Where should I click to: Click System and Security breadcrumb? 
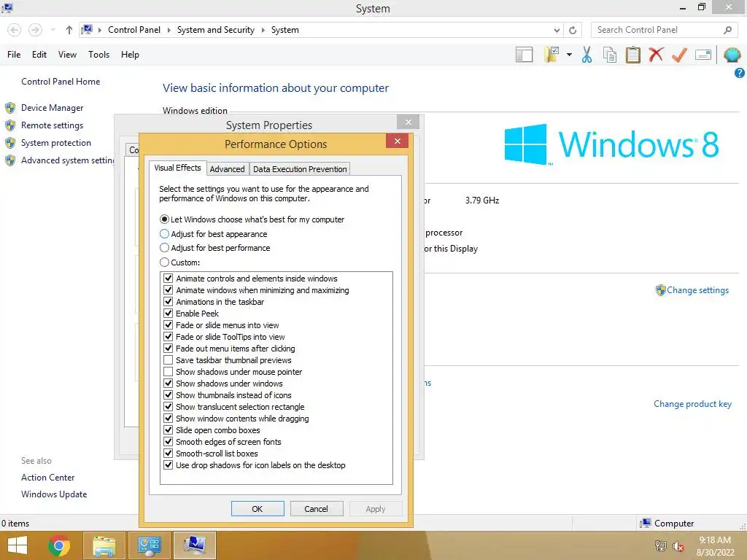216,30
